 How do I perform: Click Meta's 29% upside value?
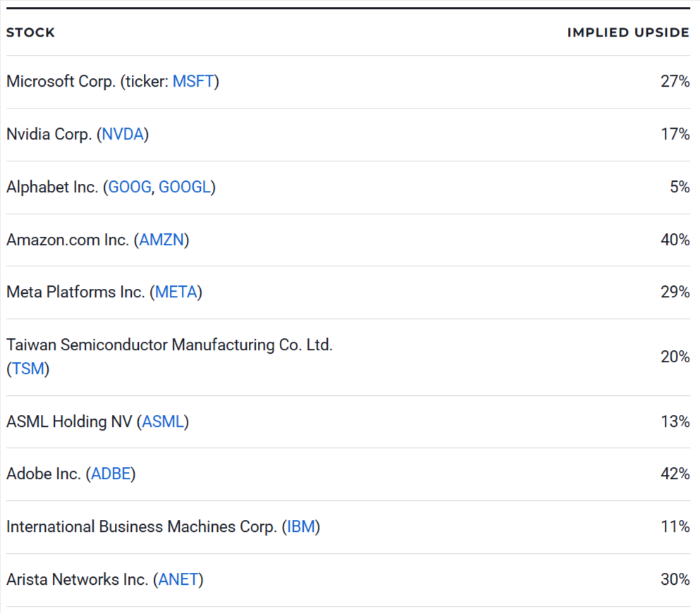click(675, 292)
